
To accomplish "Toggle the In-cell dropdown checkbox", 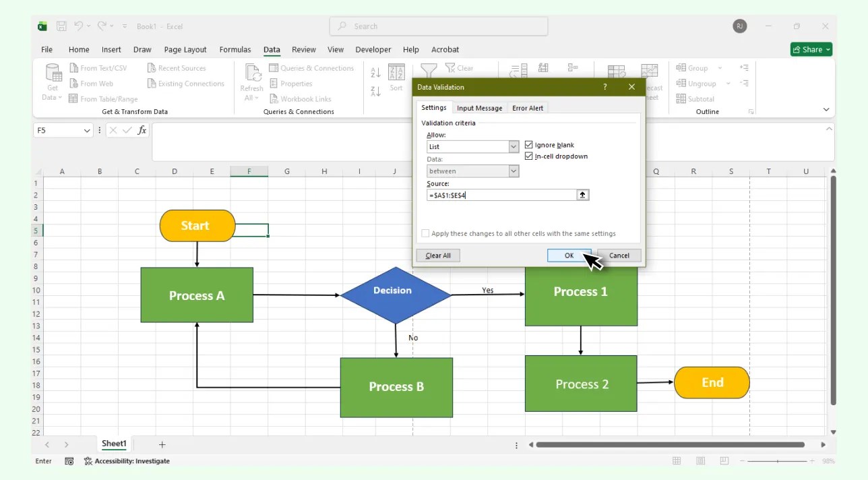I will coord(528,156).
